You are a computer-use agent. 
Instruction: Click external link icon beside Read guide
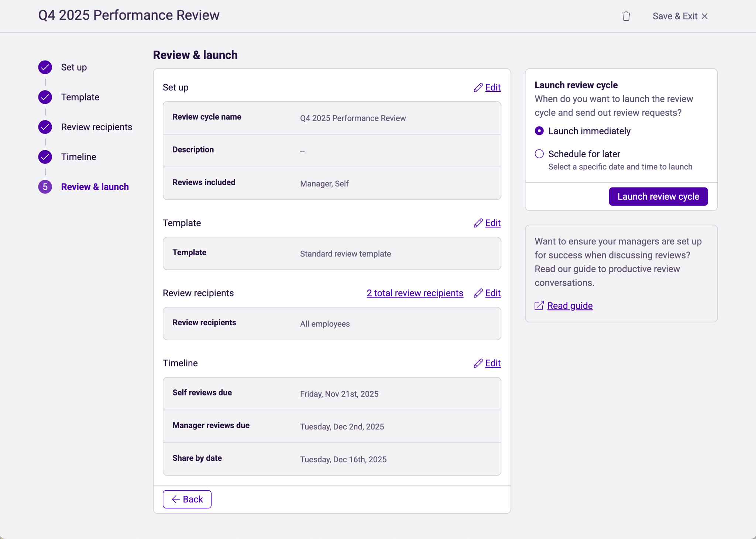click(x=539, y=306)
